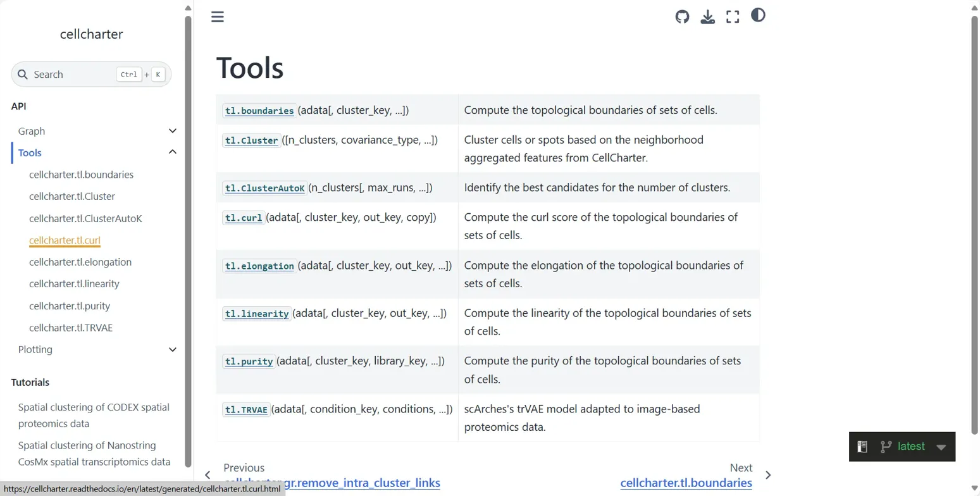
Task: Open the latest version dropdown
Action: [941, 447]
